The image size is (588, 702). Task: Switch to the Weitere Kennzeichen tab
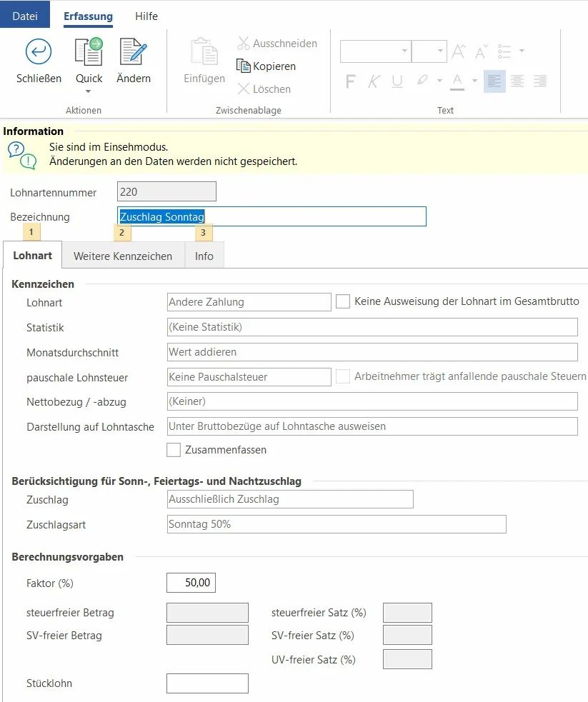coord(123,256)
